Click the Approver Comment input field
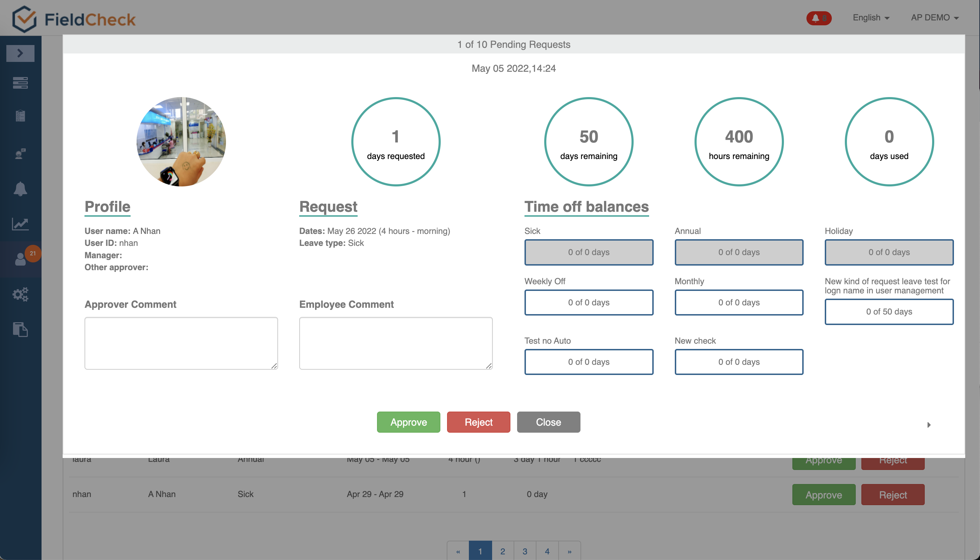980x560 pixels. [181, 343]
